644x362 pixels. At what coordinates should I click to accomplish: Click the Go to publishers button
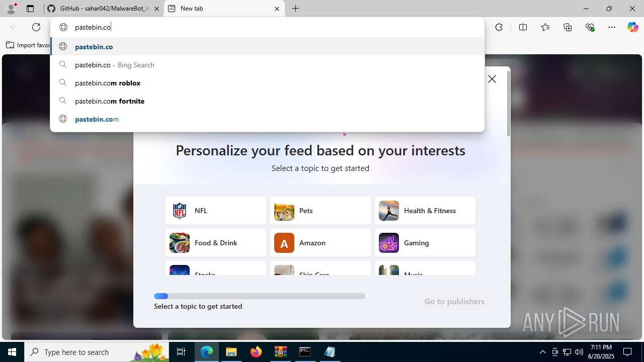pyautogui.click(x=454, y=301)
